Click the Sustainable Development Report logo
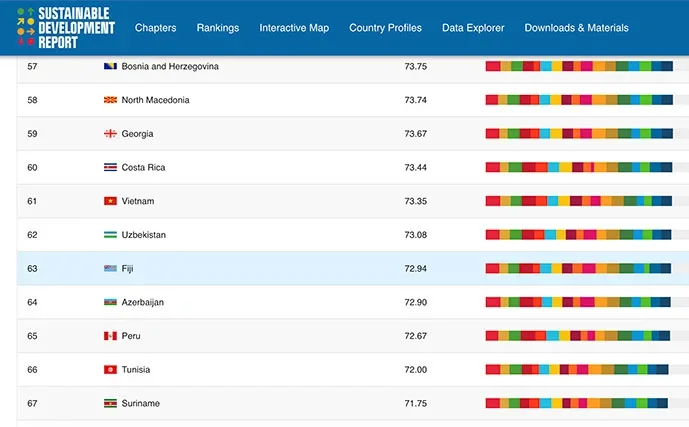This screenshot has width=689, height=427. pyautogui.click(x=66, y=28)
